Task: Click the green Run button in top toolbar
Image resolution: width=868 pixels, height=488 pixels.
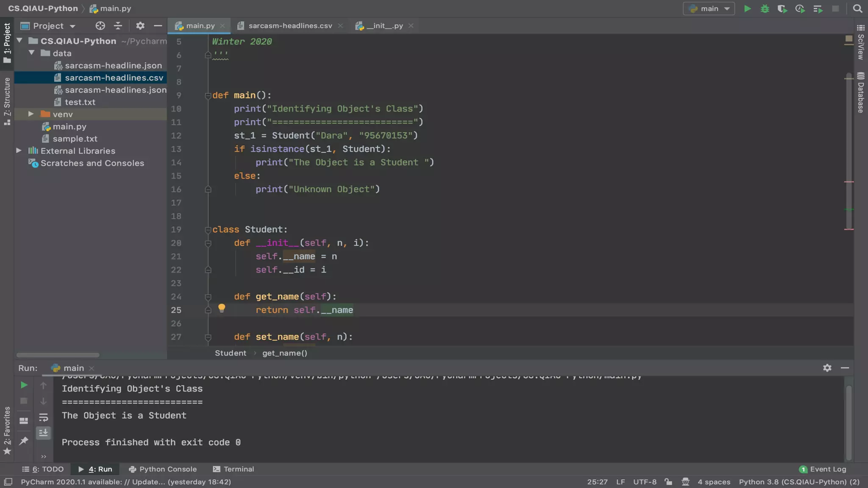Action: [x=747, y=9]
